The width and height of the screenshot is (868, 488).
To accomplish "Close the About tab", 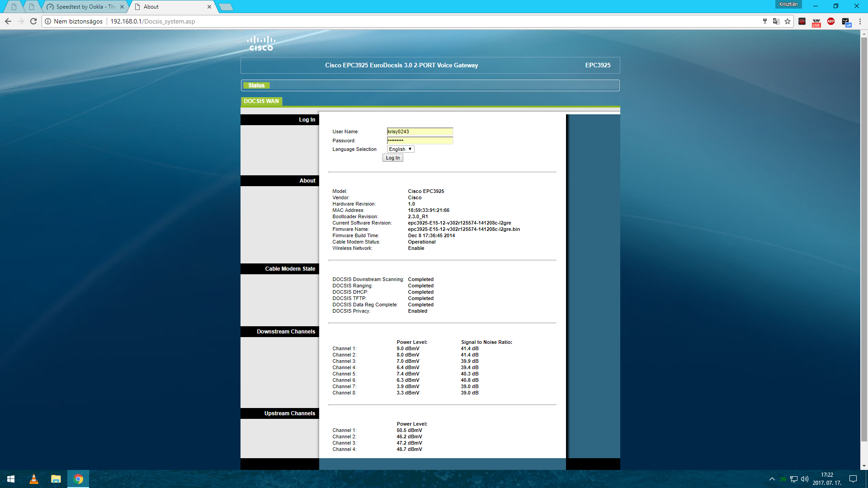I will (209, 7).
